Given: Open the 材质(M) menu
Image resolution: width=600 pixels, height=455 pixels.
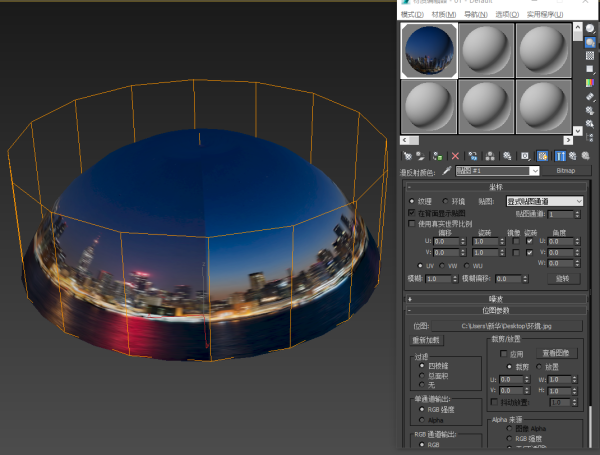Looking at the screenshot, I should point(444,14).
